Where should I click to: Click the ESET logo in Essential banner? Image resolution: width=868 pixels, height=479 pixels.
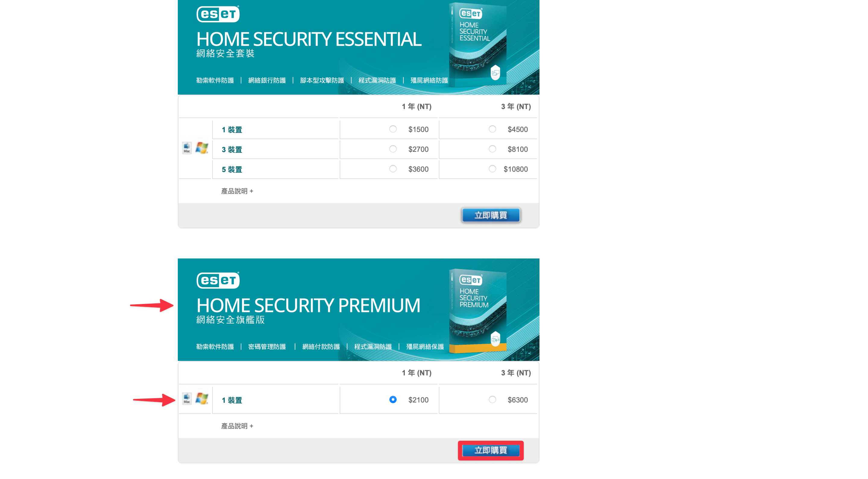[x=218, y=14]
